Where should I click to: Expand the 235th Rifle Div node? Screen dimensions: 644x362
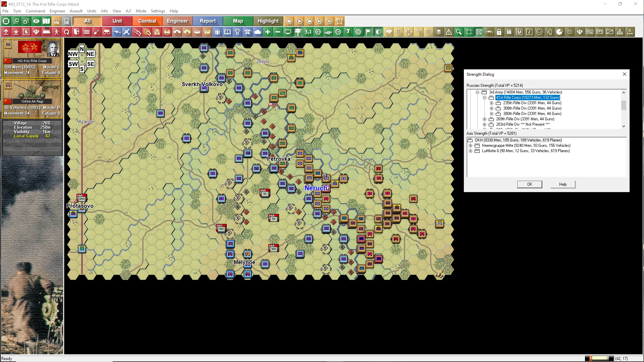point(491,103)
